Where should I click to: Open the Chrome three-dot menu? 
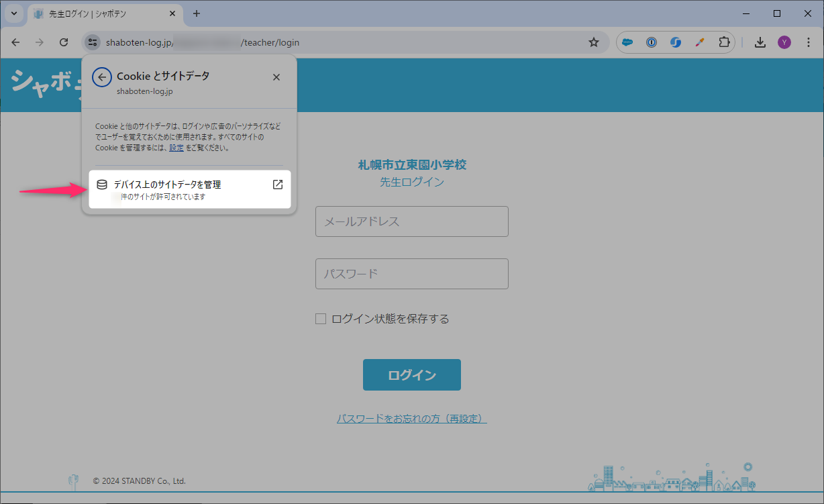tap(809, 42)
